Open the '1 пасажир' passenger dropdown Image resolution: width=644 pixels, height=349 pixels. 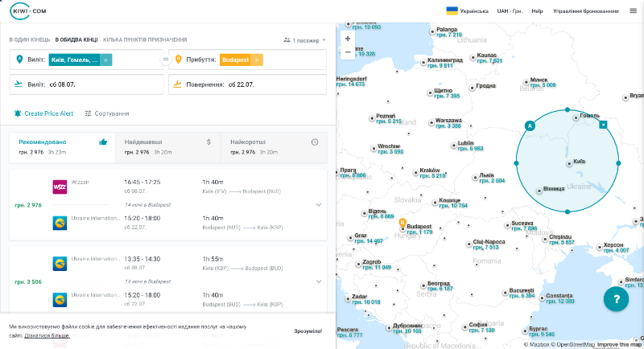tap(304, 39)
